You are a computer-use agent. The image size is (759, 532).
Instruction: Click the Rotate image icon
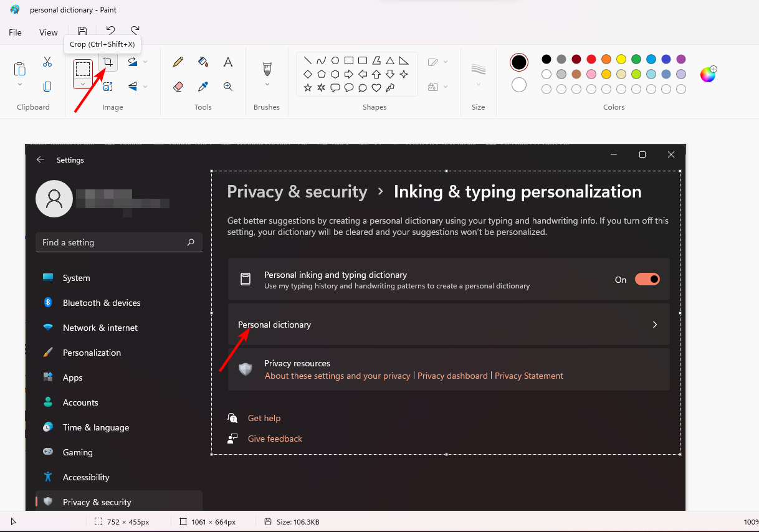coord(133,62)
